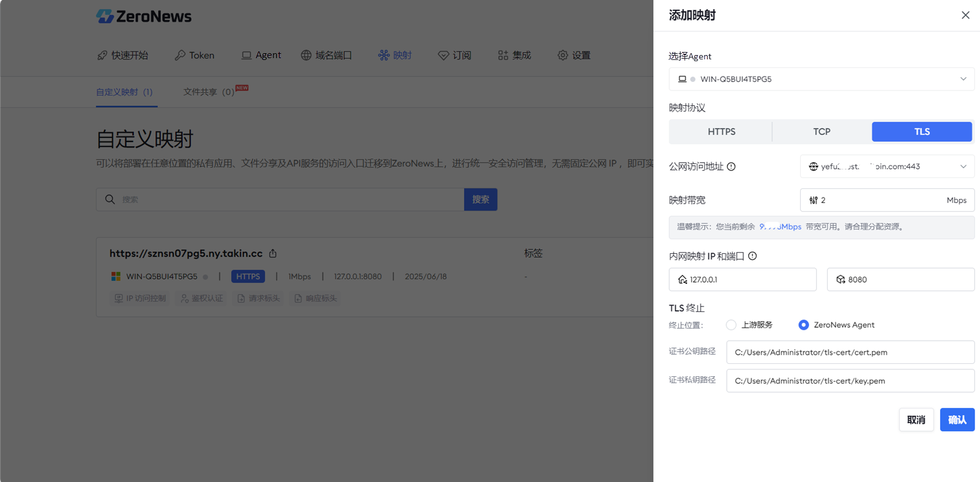
Task: Click the globe icon beside 域名端口
Action: pyautogui.click(x=306, y=55)
